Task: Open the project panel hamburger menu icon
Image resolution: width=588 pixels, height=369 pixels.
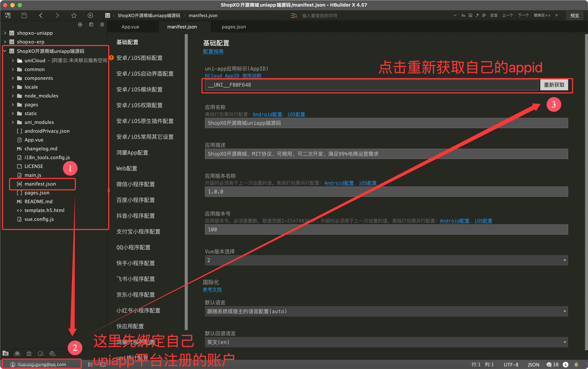Action: click(x=102, y=25)
